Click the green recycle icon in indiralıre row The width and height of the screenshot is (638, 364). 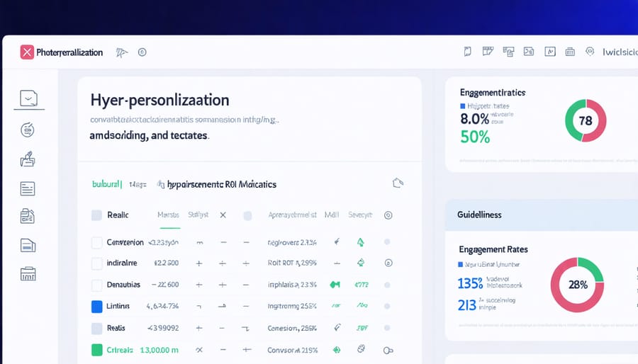(361, 263)
